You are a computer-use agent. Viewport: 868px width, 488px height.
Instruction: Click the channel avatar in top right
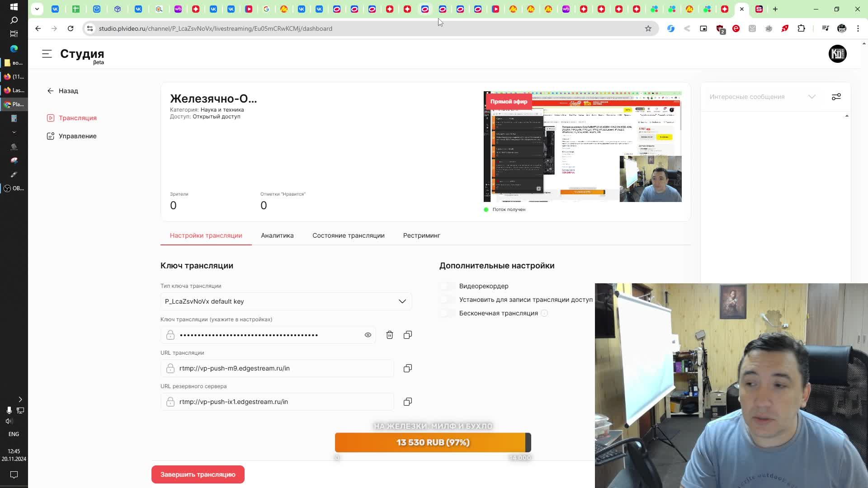point(837,54)
